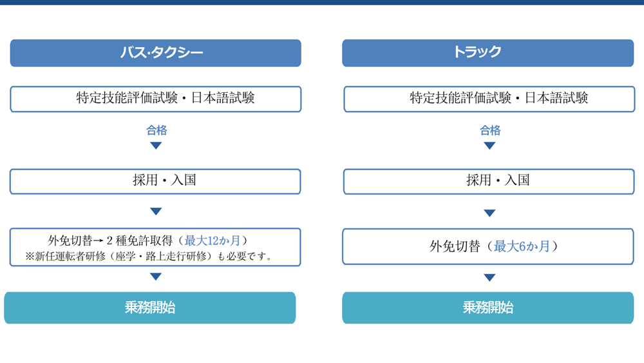Click blue 最大12か月 text
This screenshot has width=644, height=363.
point(213,240)
